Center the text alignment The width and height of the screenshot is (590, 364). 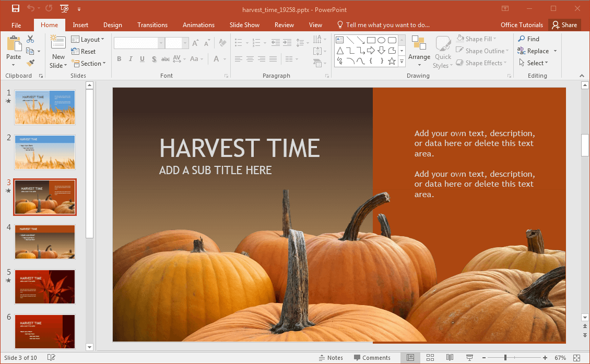250,58
